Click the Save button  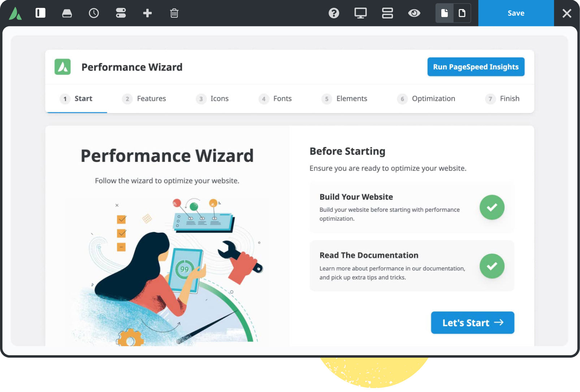[516, 13]
